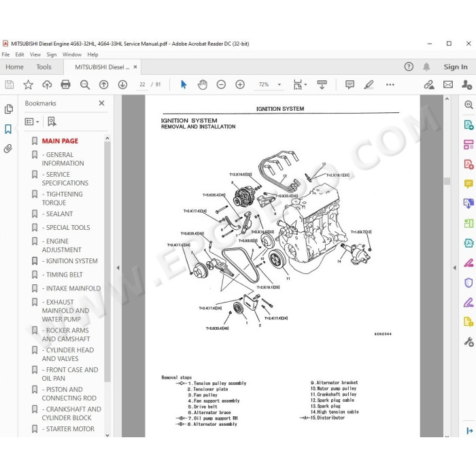Screen dimensions: 476x476
Task: Zoom out with the minus button
Action: [x=221, y=84]
